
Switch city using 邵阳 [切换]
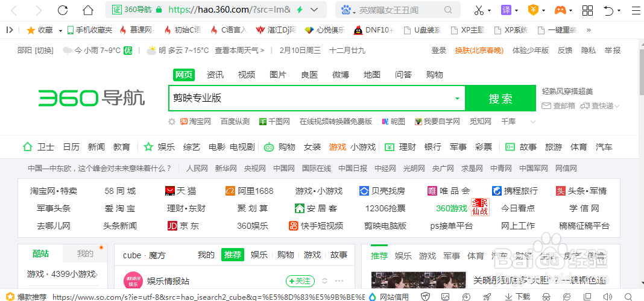(x=36, y=51)
